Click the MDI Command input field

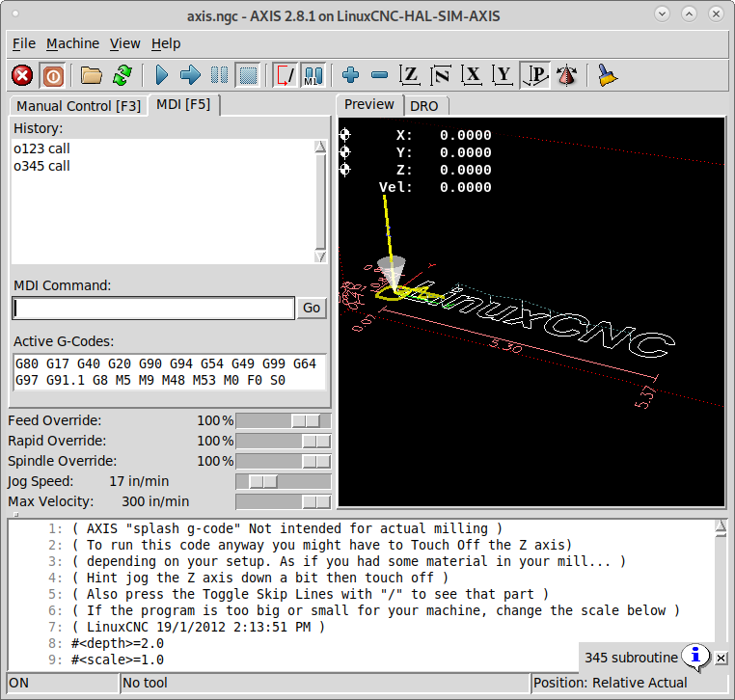coord(153,308)
